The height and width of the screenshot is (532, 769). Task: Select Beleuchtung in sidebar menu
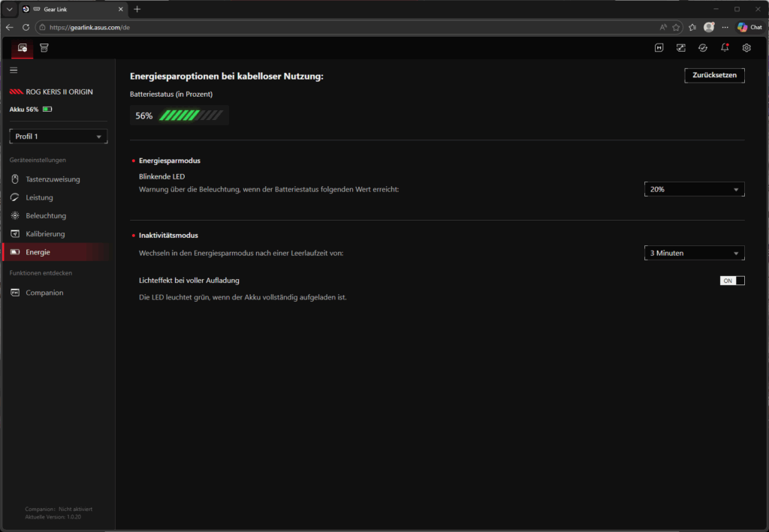(47, 216)
